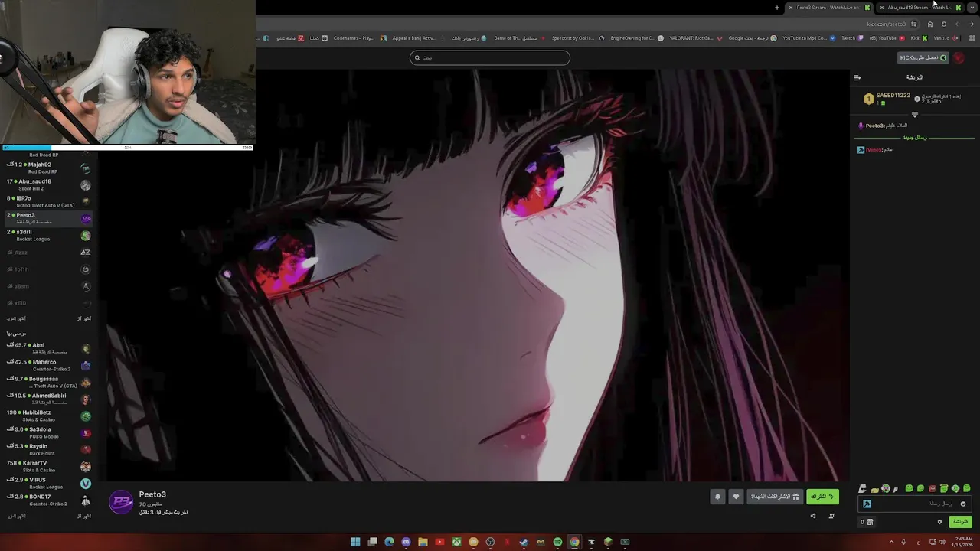The width and height of the screenshot is (980, 551).
Task: Insert the sunglasses face emote
Action: [862, 488]
